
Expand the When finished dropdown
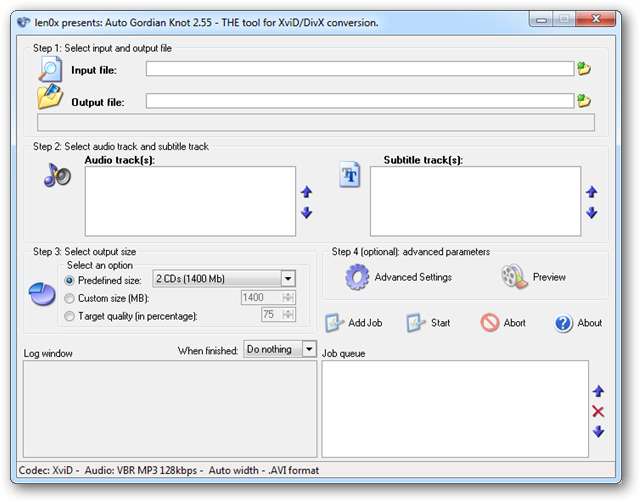tap(309, 349)
